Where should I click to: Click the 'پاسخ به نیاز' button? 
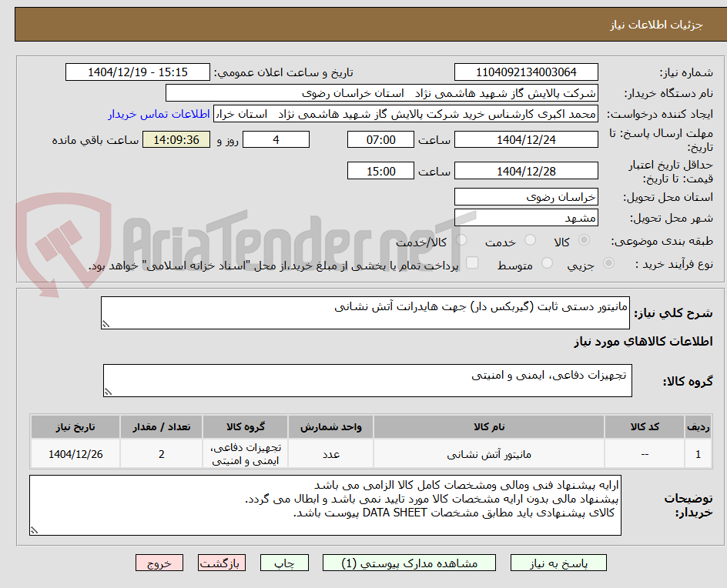pos(558,563)
